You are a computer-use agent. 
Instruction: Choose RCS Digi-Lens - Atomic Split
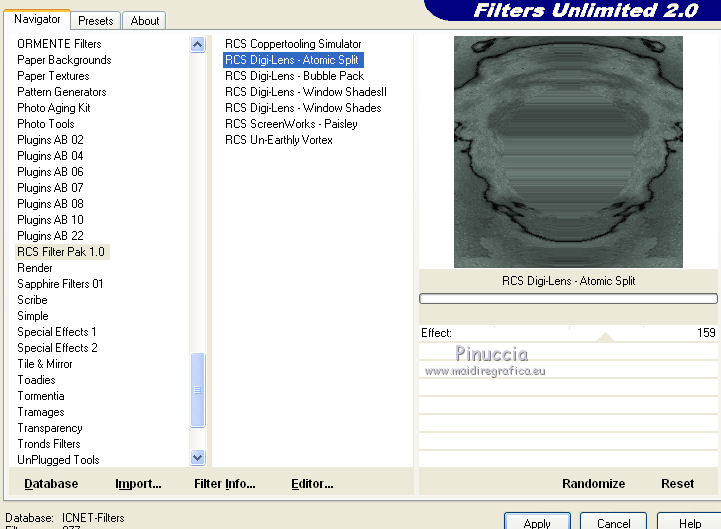[x=293, y=60]
